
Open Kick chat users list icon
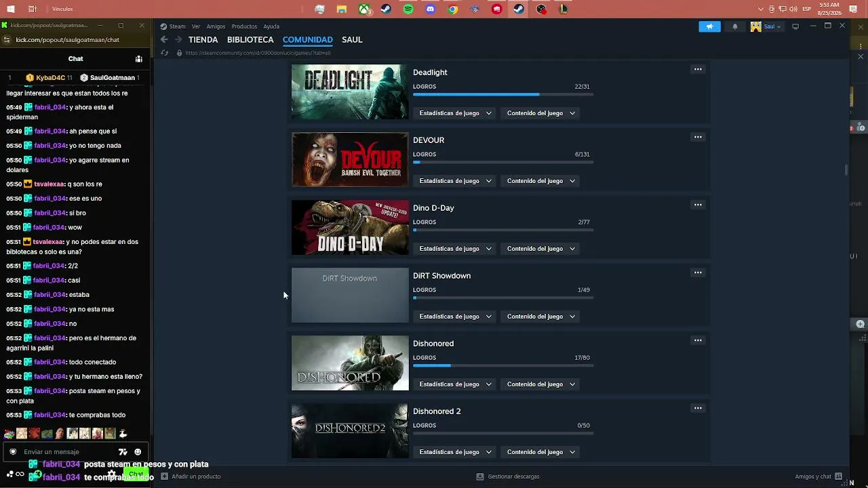[138, 59]
